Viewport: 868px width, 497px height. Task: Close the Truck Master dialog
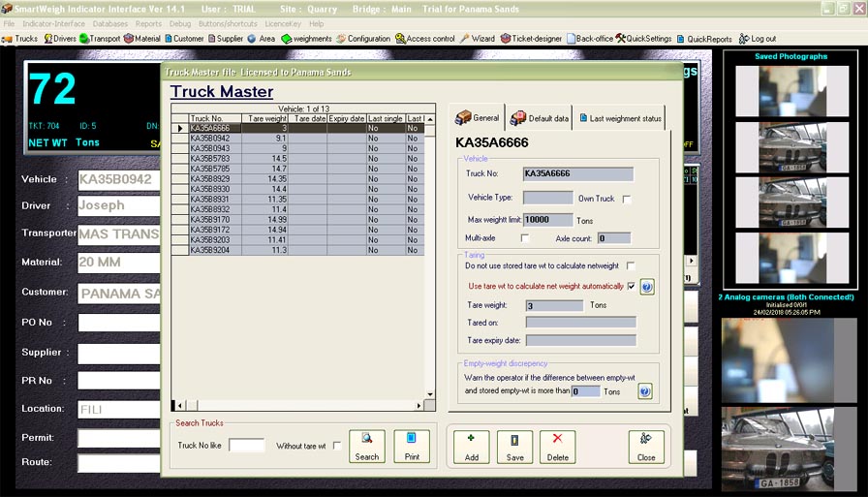(x=646, y=447)
